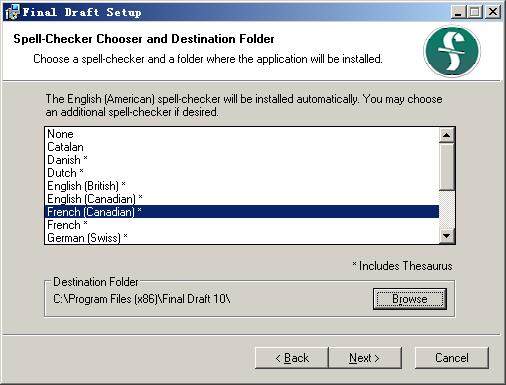506x385 pixels.
Task: Choose Catalan spell-checker
Action: pyautogui.click(x=242, y=147)
